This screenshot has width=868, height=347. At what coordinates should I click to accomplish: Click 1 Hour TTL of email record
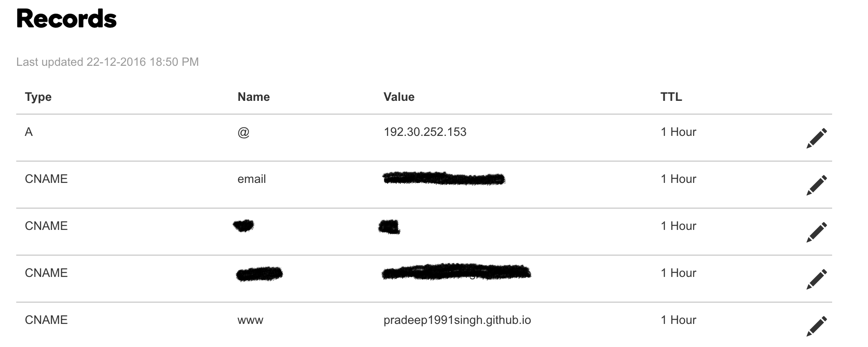click(678, 179)
